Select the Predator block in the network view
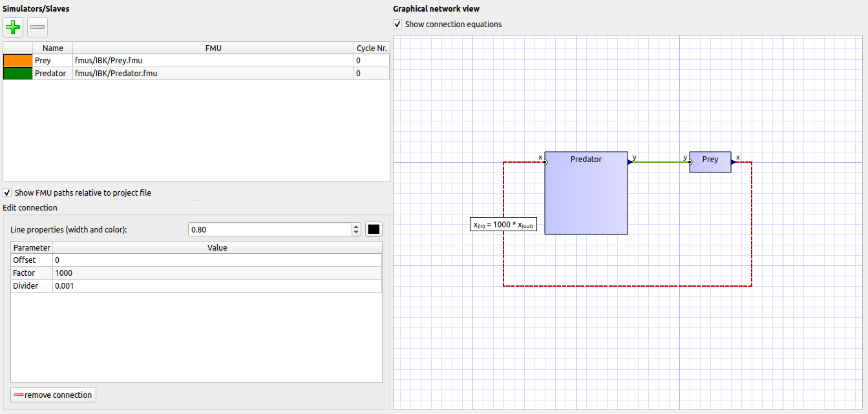 click(586, 193)
